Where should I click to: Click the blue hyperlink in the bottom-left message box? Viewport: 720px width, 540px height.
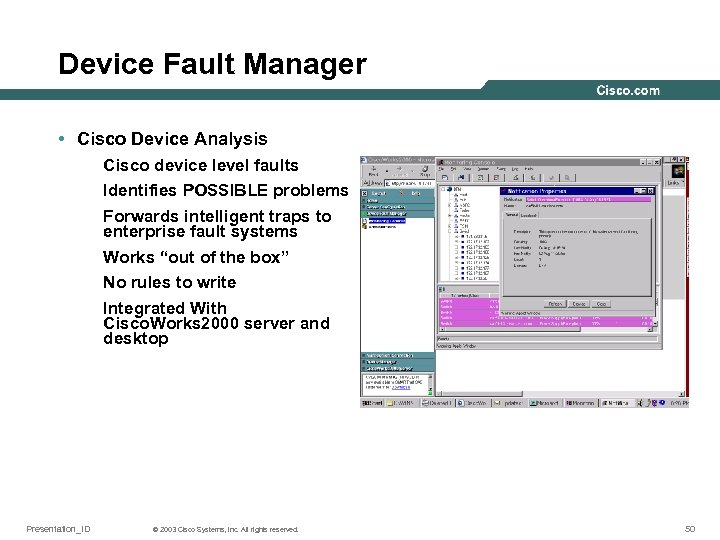[401, 388]
